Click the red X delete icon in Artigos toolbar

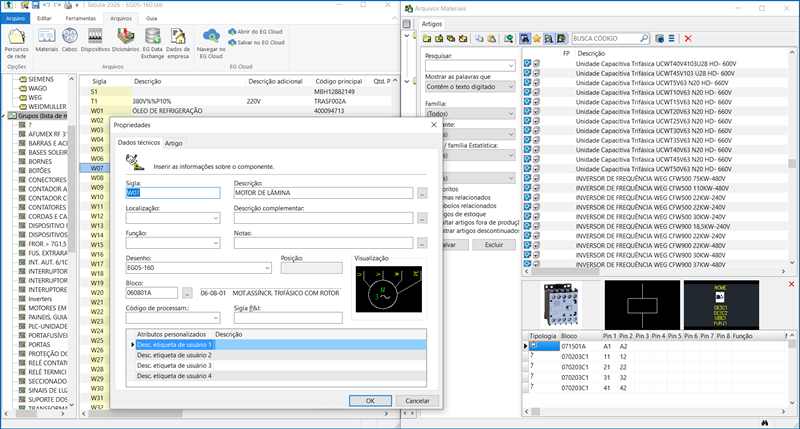click(687, 38)
